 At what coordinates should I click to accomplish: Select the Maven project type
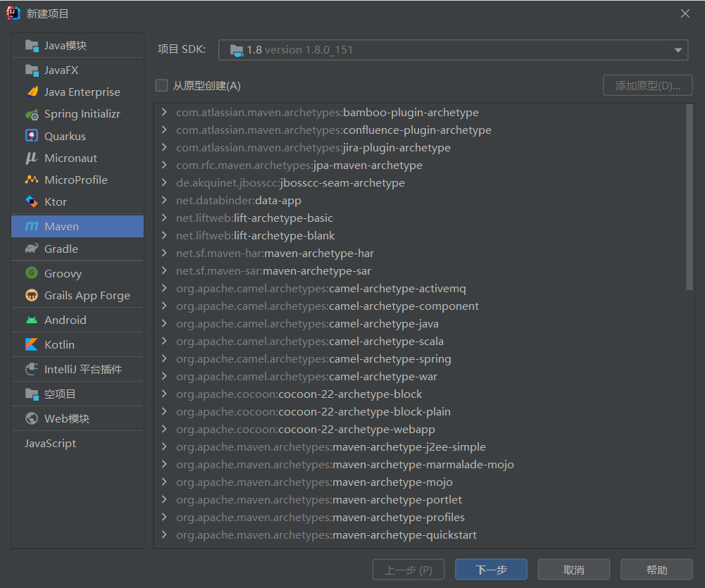tap(77, 227)
